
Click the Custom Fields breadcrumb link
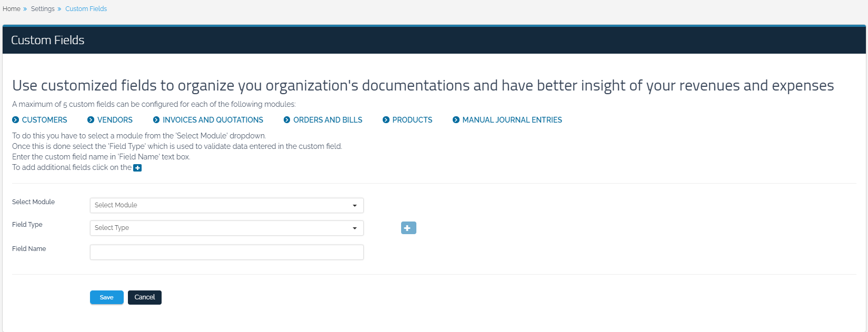coord(86,9)
